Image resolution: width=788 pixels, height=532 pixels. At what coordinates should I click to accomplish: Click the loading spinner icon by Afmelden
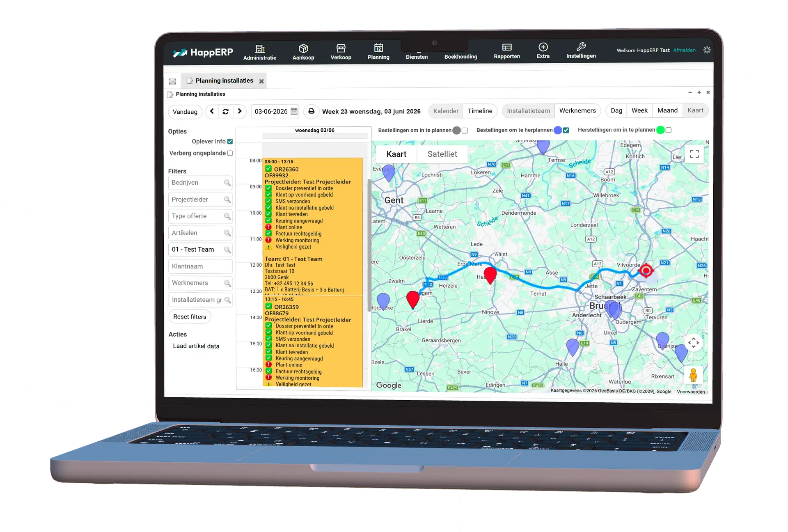point(707,50)
